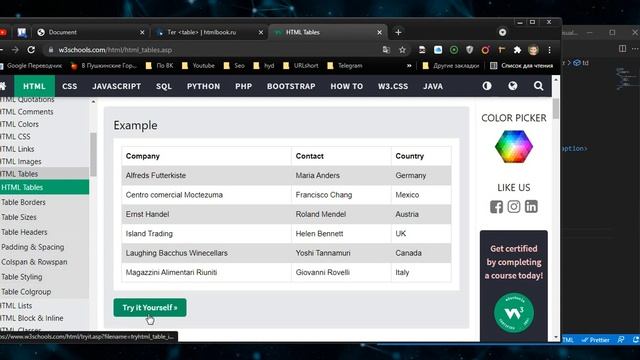
Task: Open the PHP tutorial menu item
Action: pos(243,86)
